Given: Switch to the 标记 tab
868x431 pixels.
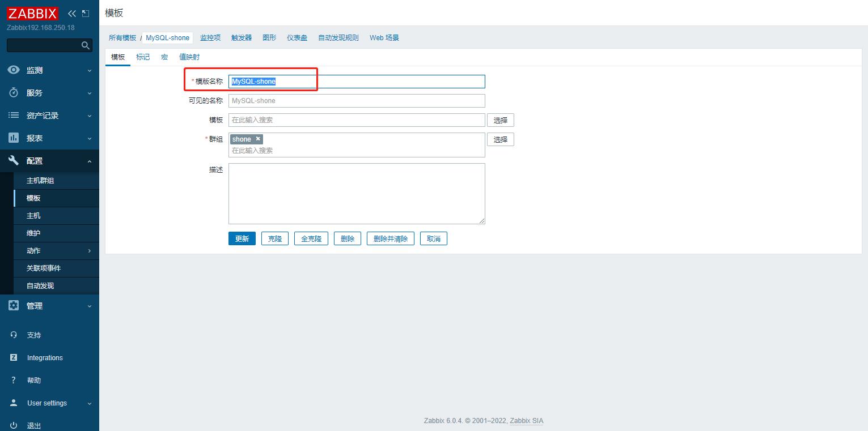Looking at the screenshot, I should [x=143, y=57].
